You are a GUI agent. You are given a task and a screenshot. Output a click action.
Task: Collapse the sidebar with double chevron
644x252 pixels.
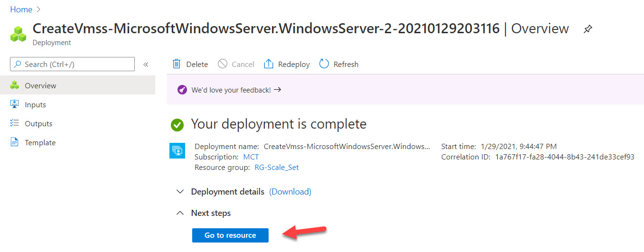pyautogui.click(x=146, y=65)
